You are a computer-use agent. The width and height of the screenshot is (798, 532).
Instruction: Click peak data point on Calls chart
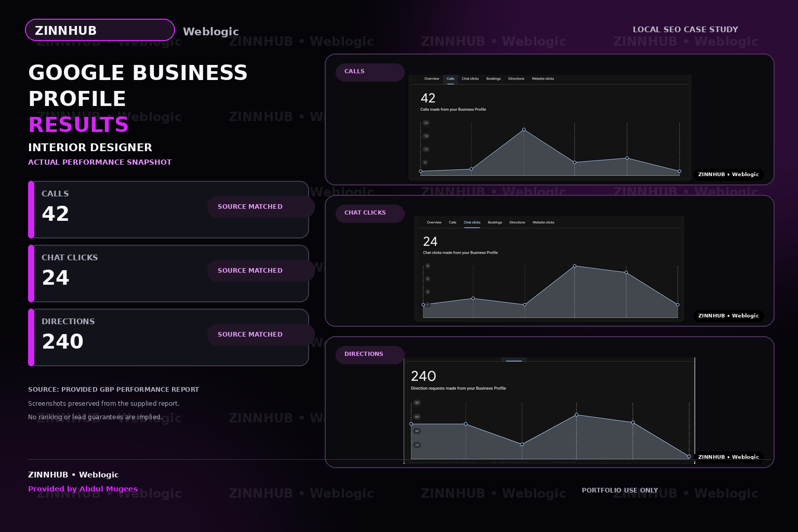point(524,129)
